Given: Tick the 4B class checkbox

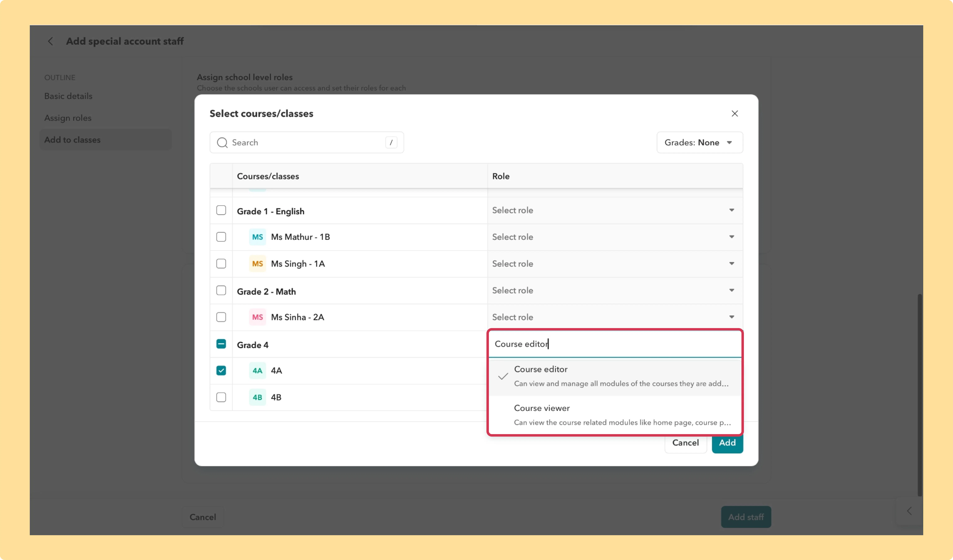Looking at the screenshot, I should click(221, 397).
